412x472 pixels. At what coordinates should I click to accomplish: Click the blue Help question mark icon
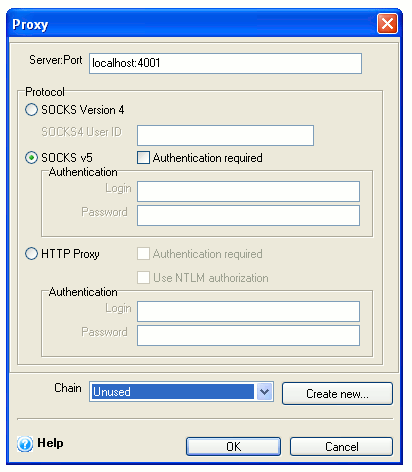(25, 444)
